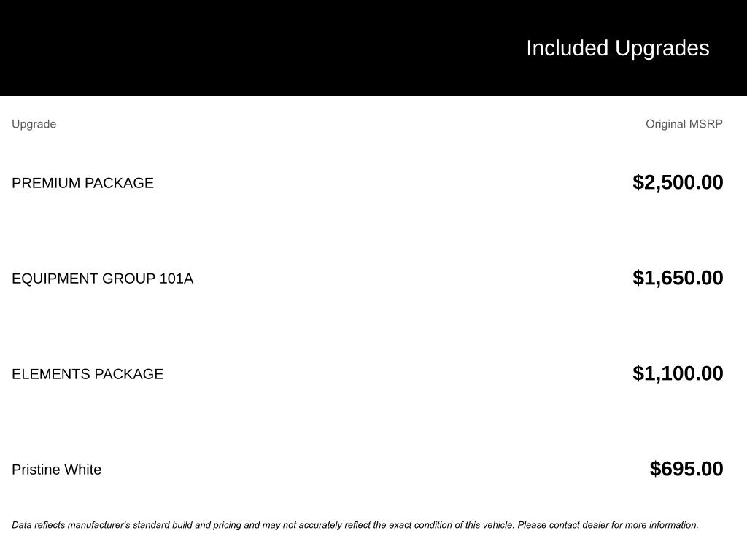Screen dimensions: 747x560
Task: Select the PREMIUM PACKAGE upgrade name
Action: 82,183
